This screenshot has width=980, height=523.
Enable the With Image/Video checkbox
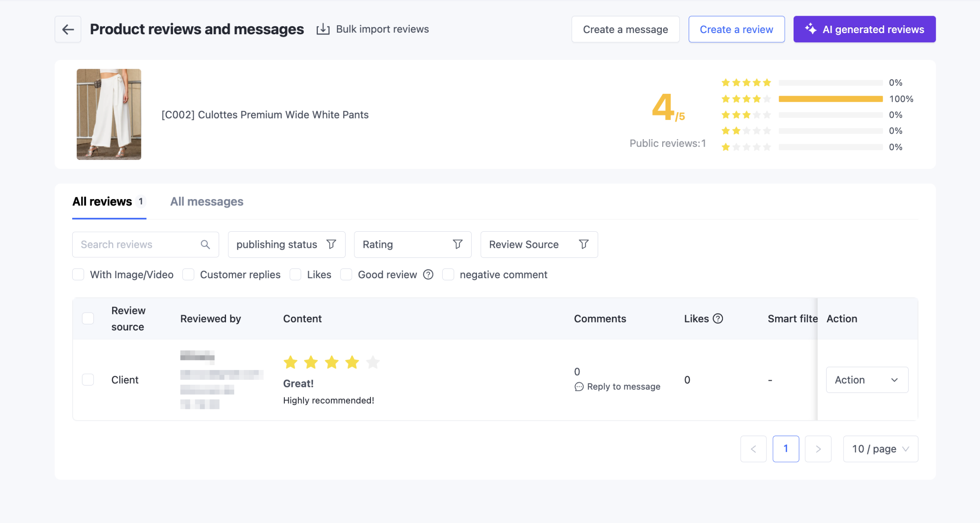[x=78, y=274]
